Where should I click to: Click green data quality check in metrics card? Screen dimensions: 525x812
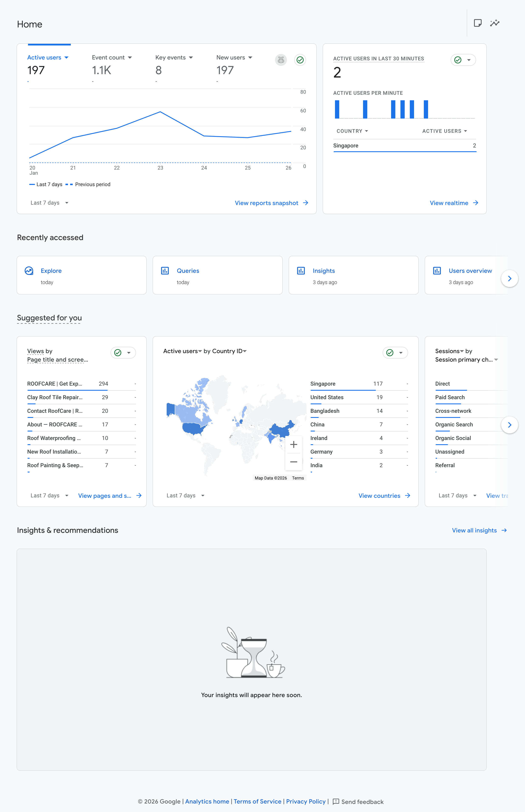[300, 60]
